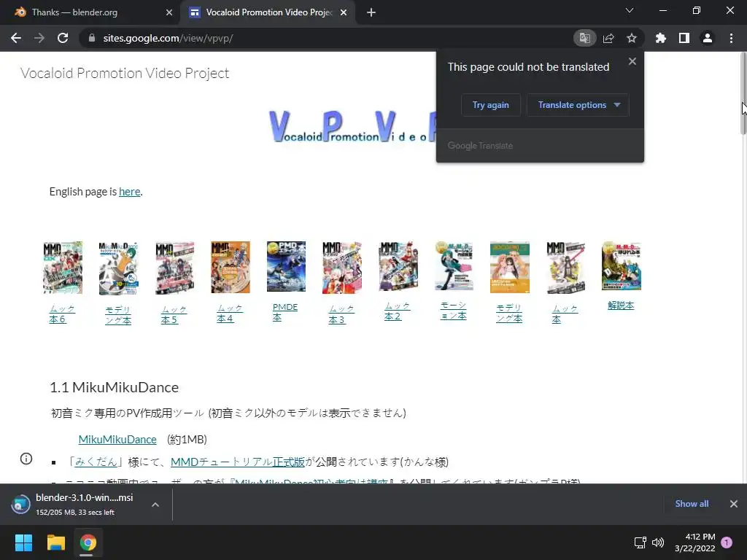
Task: Close the Thanks — blender.org tab
Action: pyautogui.click(x=169, y=12)
